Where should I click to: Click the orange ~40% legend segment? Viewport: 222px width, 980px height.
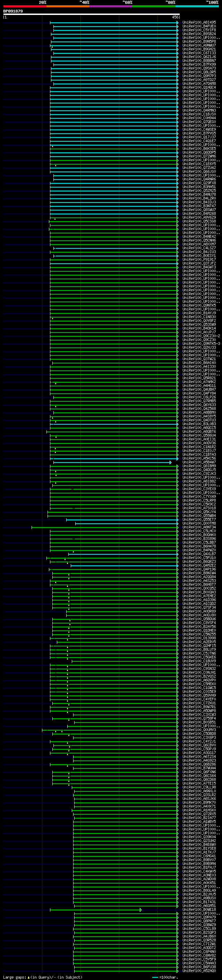coord(68,6)
